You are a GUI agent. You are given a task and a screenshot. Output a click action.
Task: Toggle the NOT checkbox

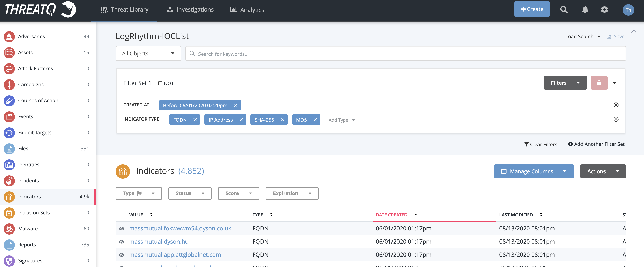pos(160,83)
